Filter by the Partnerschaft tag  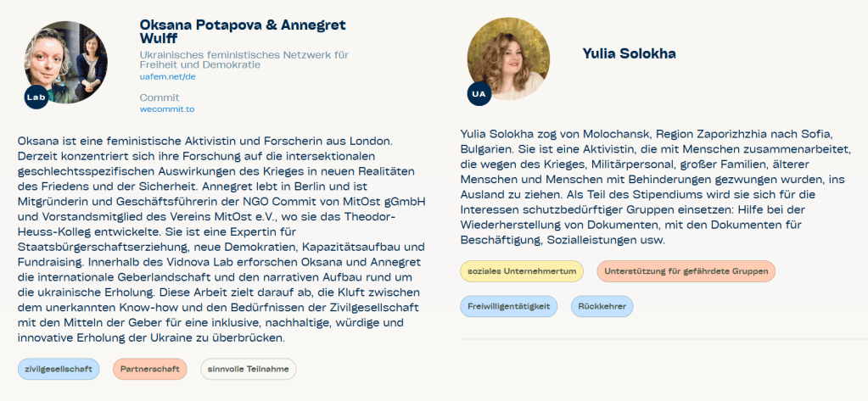tap(149, 370)
